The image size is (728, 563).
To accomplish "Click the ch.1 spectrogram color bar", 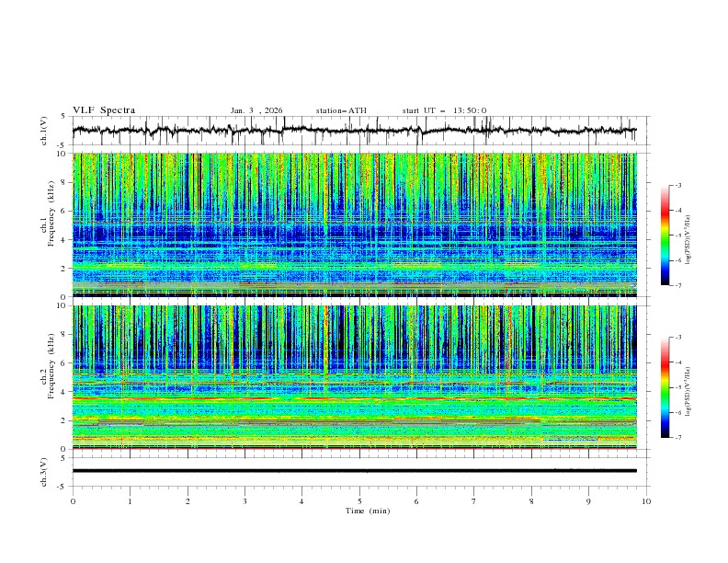I will pyautogui.click(x=665, y=236).
